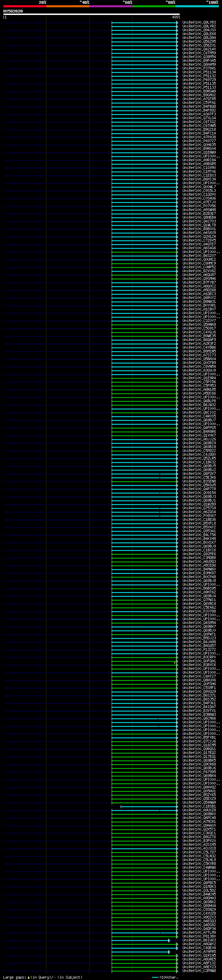Click UniRef100_Q00WL7 label
The height and width of the screenshot is (980, 222).
199,187
